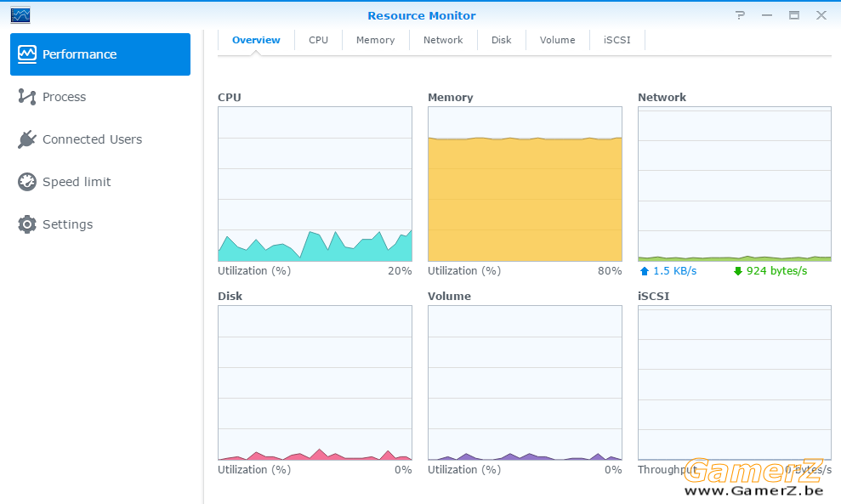Click the CPU chart heading

click(x=230, y=98)
